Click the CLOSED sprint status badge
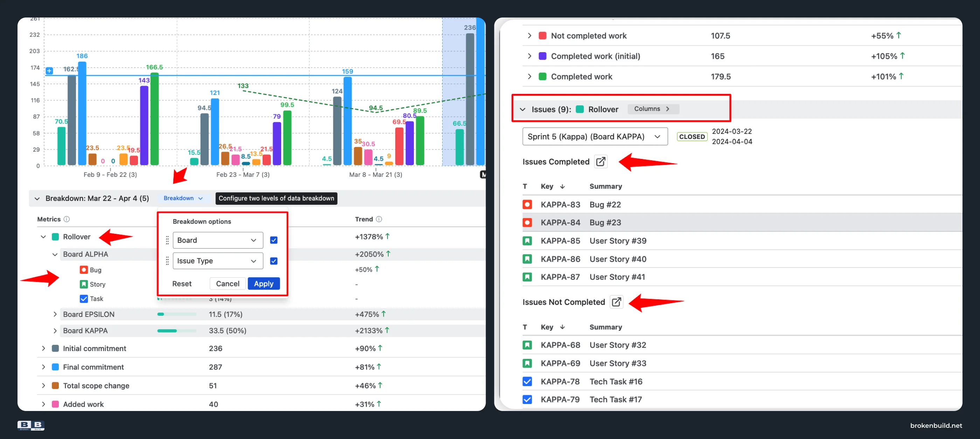980x439 pixels. pyautogui.click(x=692, y=137)
